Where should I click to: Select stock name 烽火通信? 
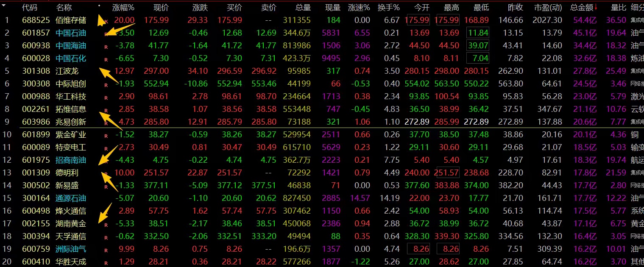pos(71,211)
